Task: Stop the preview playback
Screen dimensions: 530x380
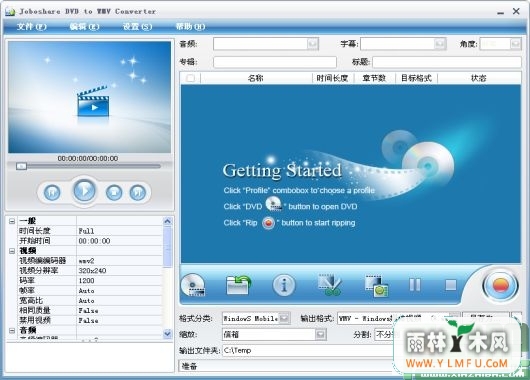Action: [114, 193]
